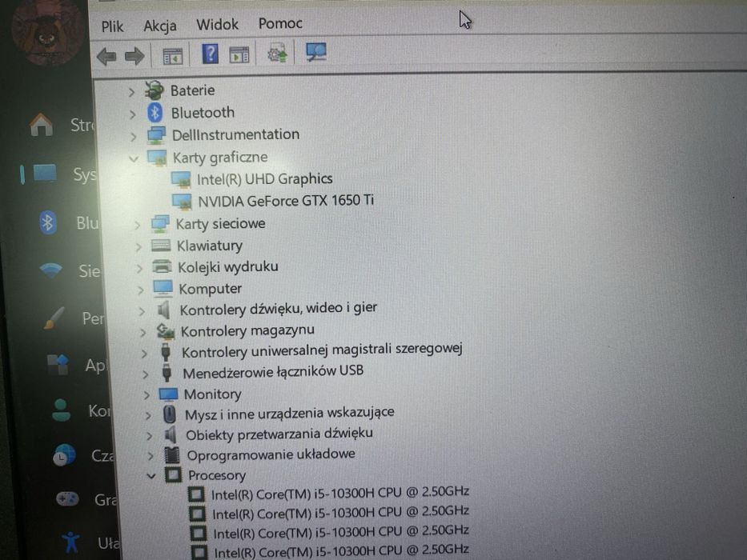Select the Monitory screen icon
This screenshot has height=560, width=747.
(x=169, y=394)
